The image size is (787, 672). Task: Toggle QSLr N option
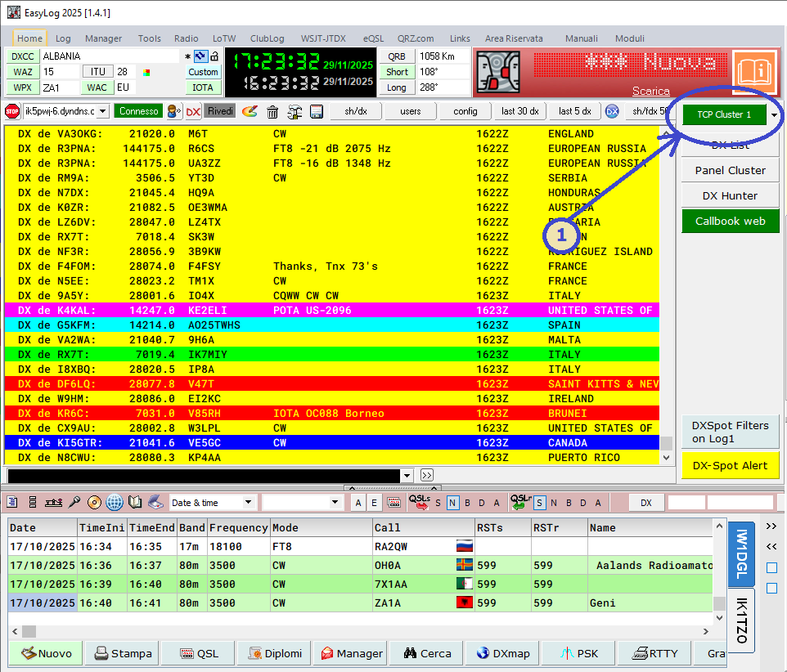554,503
